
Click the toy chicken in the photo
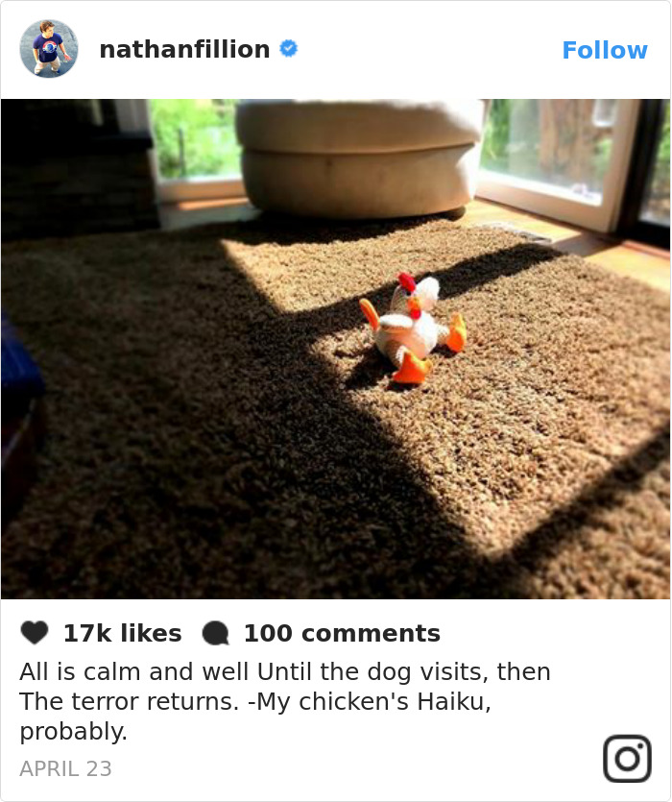[x=413, y=328]
